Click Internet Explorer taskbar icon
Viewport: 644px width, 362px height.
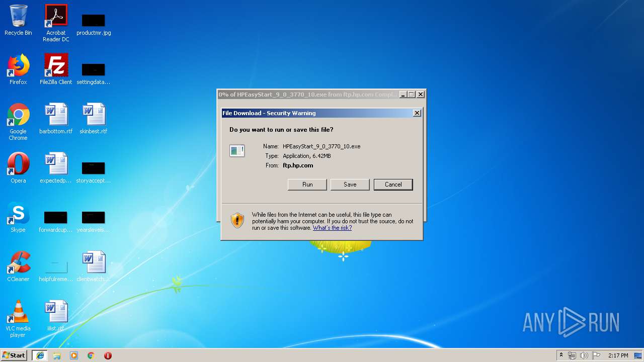(x=40, y=355)
